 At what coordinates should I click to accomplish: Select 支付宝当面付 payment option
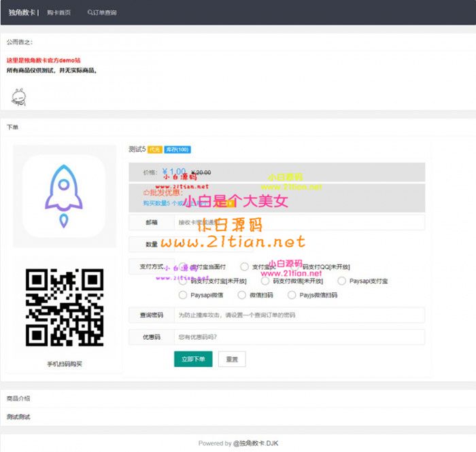(183, 267)
